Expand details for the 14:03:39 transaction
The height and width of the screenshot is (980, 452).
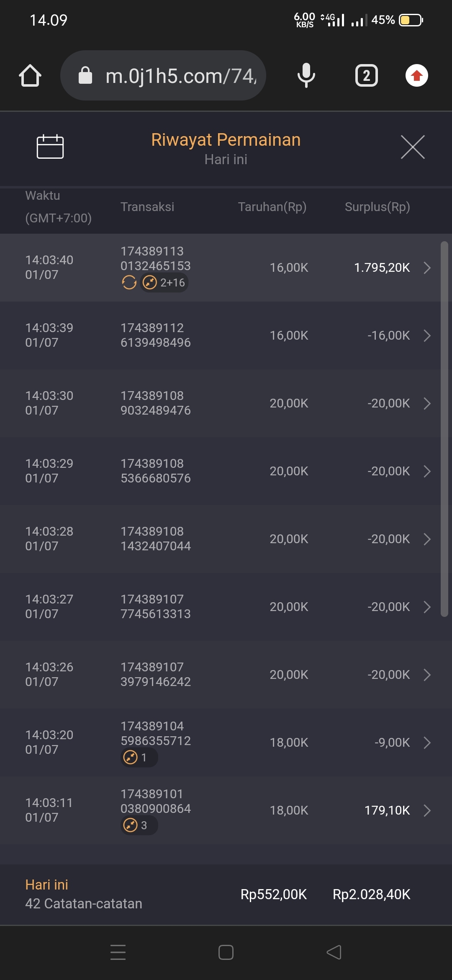pos(427,335)
